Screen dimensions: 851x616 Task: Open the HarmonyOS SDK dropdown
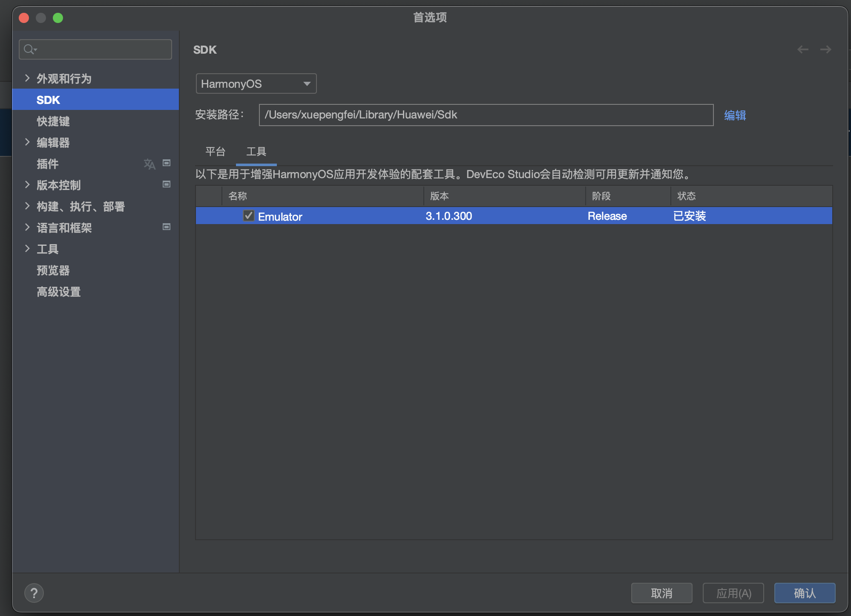tap(256, 83)
